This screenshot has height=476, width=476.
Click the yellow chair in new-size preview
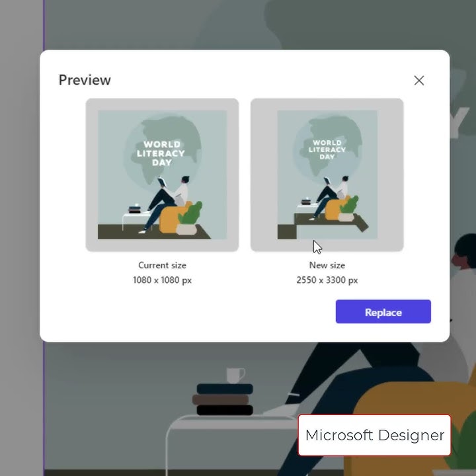click(335, 209)
